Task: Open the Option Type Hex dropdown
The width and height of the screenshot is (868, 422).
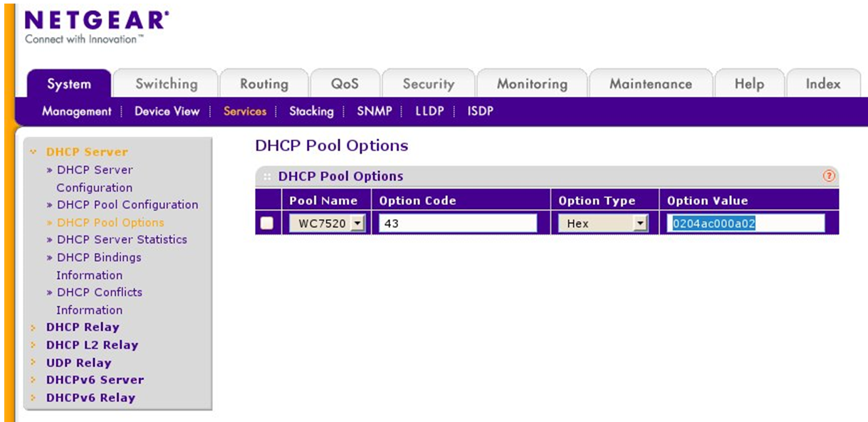Action: pos(602,223)
